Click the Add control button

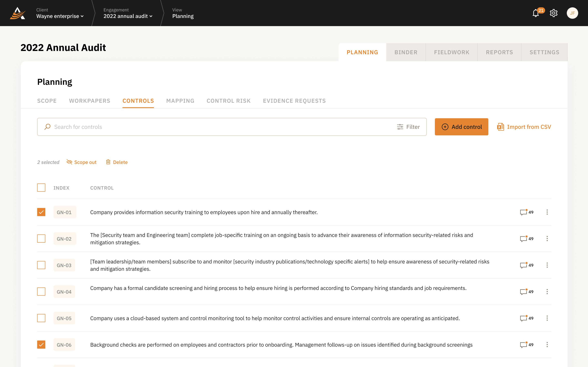[461, 127]
